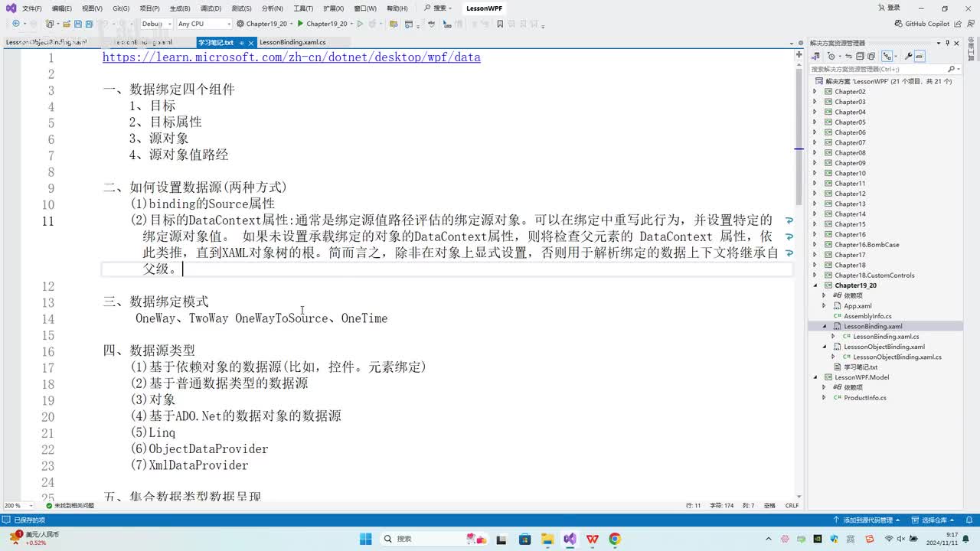Click the 美元/人民币 taskbar widget
This screenshot has width=980, height=551.
[x=36, y=539]
